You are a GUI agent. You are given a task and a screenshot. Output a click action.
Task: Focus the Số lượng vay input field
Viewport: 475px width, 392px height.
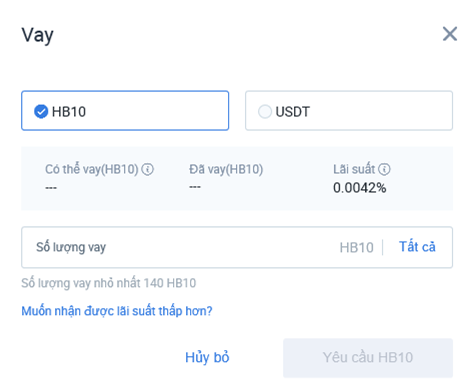pyautogui.click(x=180, y=247)
